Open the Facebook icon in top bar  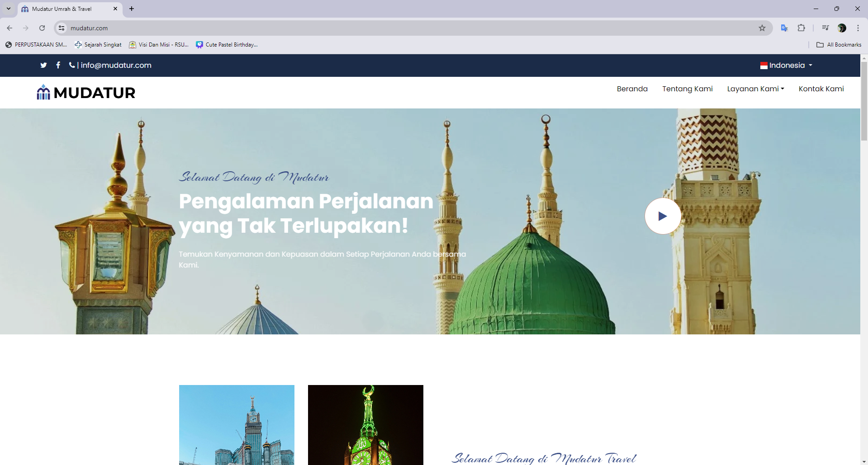pyautogui.click(x=58, y=65)
